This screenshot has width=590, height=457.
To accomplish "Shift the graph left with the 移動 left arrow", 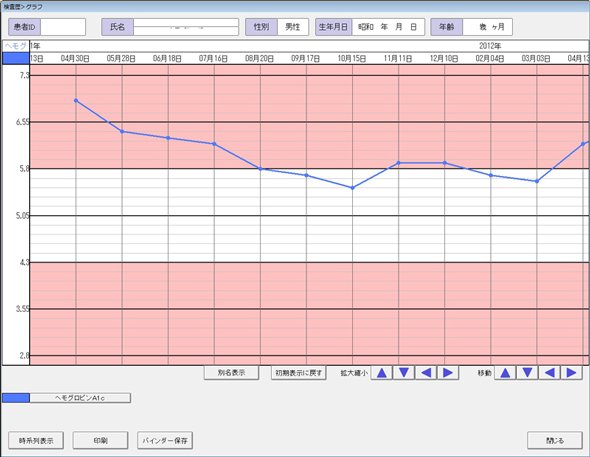I will 549,373.
